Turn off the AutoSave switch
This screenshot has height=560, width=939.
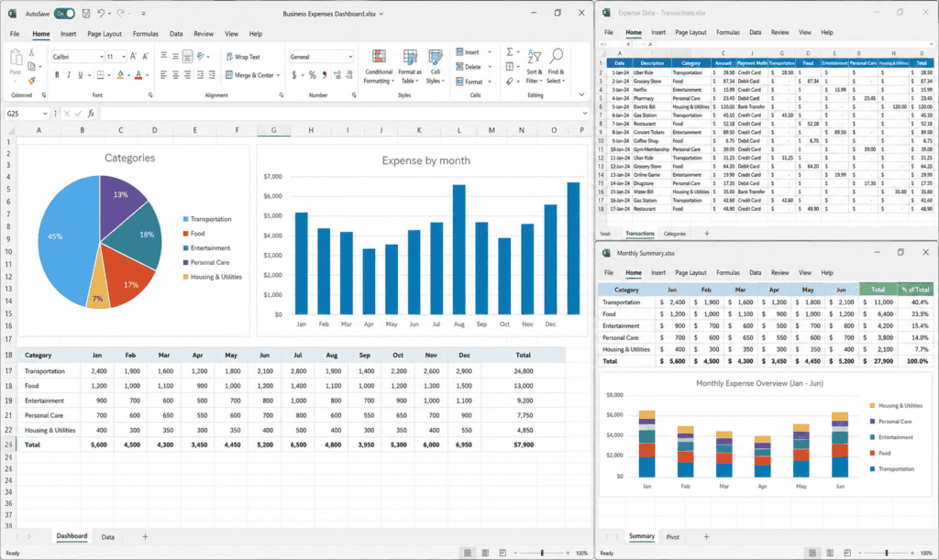(x=65, y=13)
